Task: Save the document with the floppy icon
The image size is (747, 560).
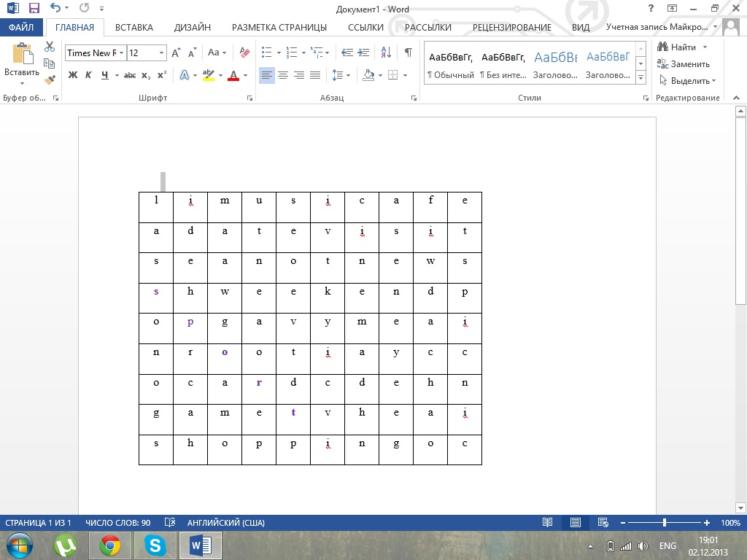Action: pyautogui.click(x=34, y=9)
